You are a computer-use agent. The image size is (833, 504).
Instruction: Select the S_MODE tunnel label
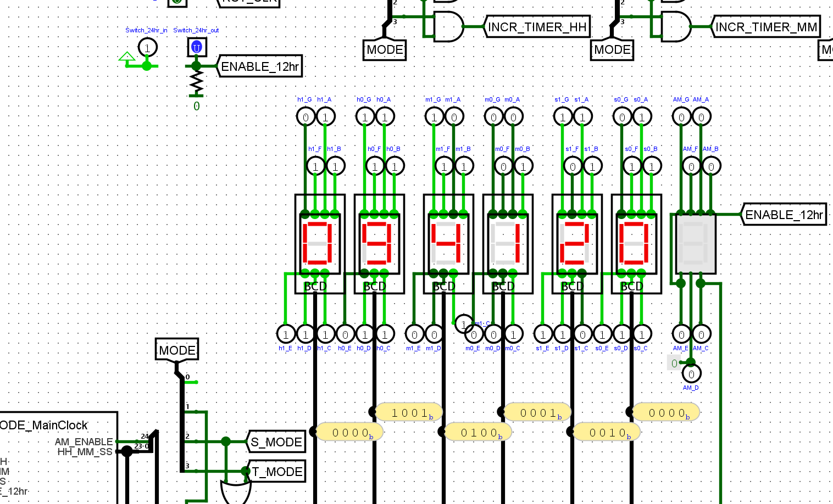click(x=276, y=442)
